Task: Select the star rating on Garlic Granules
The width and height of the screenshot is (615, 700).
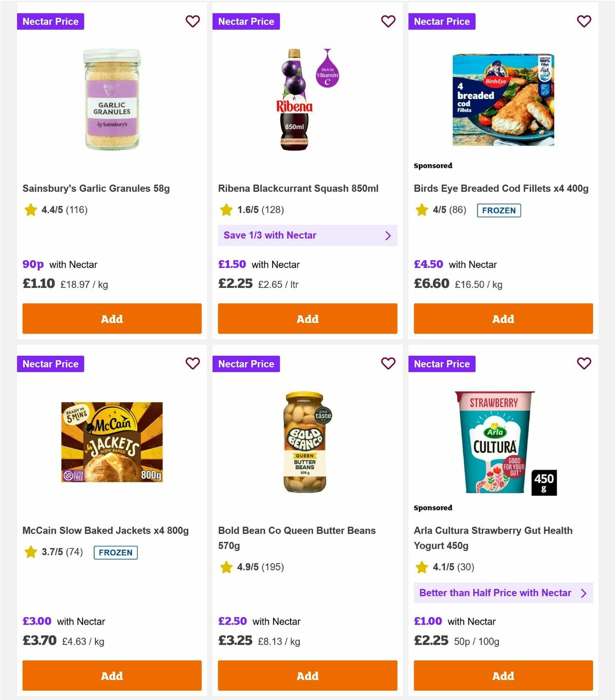Action: tap(30, 210)
